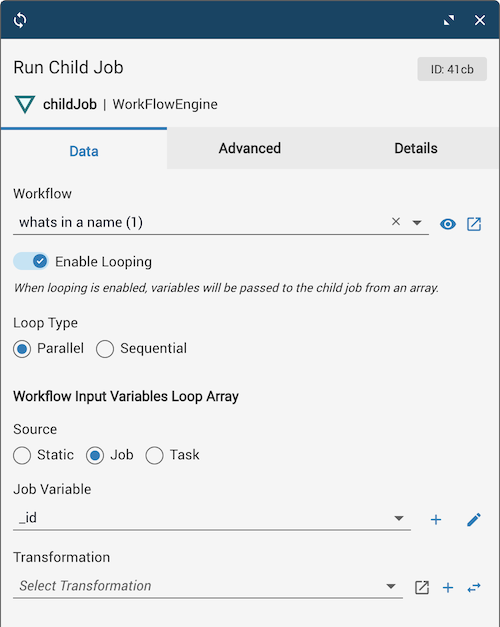Open workflow in new tab icon
The width and height of the screenshot is (500, 627).
click(x=474, y=224)
